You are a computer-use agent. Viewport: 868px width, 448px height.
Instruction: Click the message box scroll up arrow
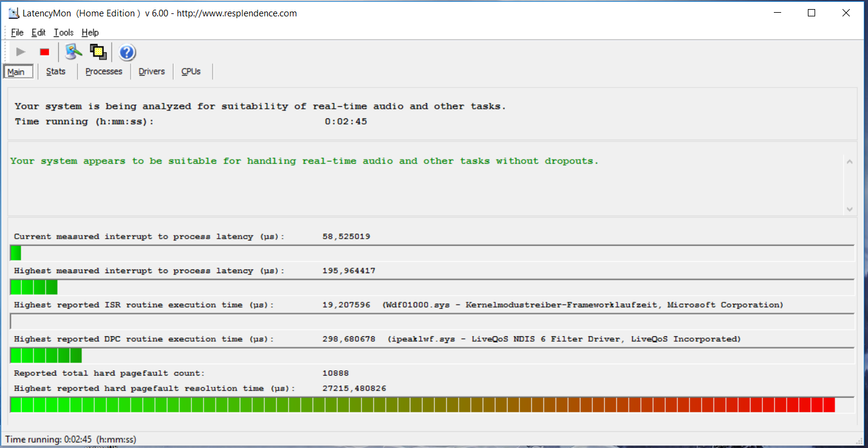click(x=849, y=162)
